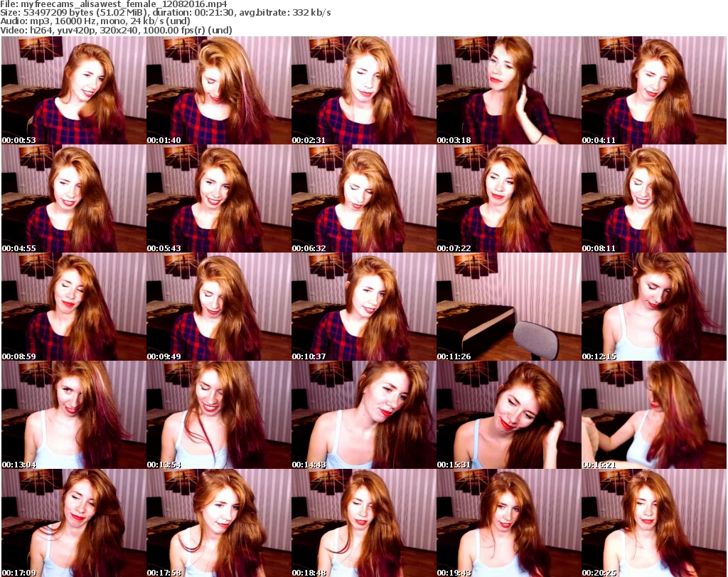Viewport: 728px width, 577px height.
Task: Open the thumbnail at 00:08:11
Action: (654, 198)
